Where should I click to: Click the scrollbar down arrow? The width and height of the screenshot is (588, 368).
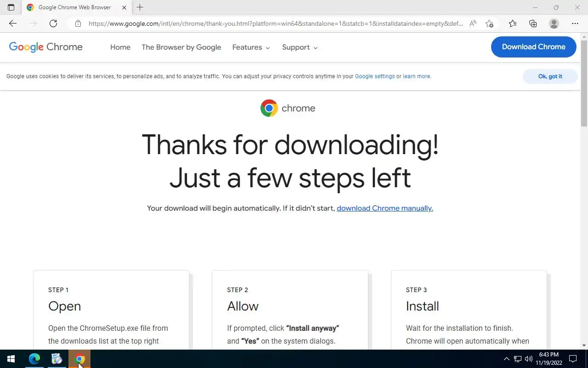584,345
